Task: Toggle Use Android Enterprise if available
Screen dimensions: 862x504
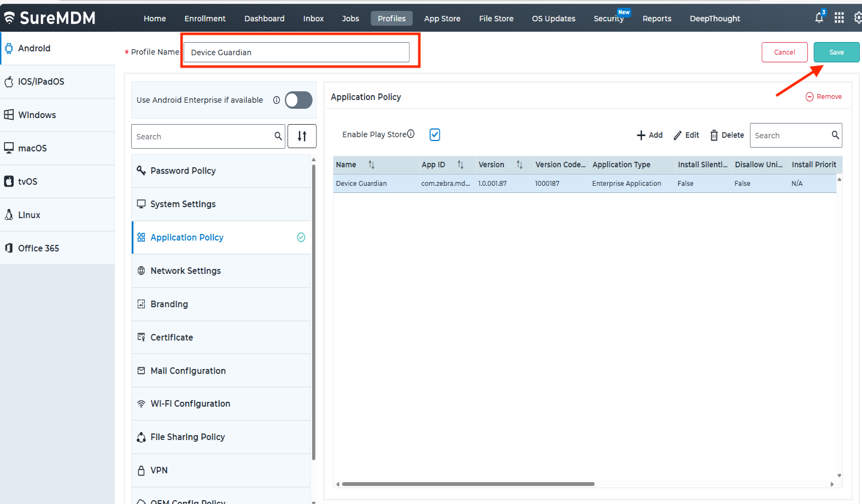Action: click(x=298, y=100)
